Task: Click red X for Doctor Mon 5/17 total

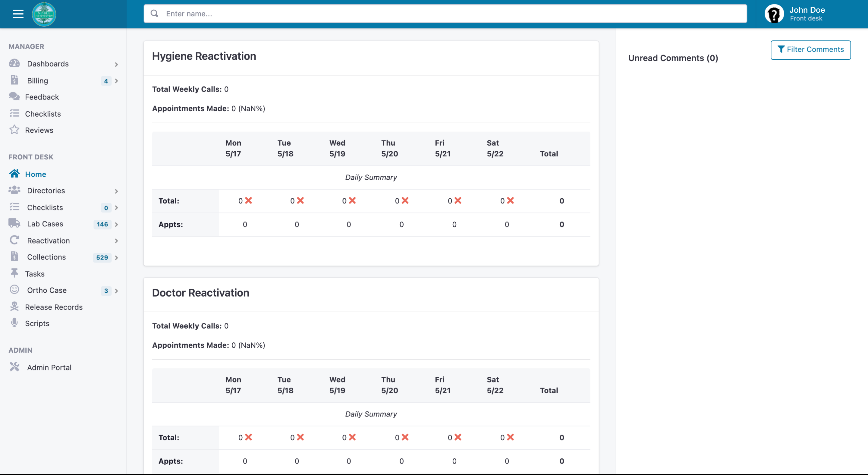Action: click(249, 437)
